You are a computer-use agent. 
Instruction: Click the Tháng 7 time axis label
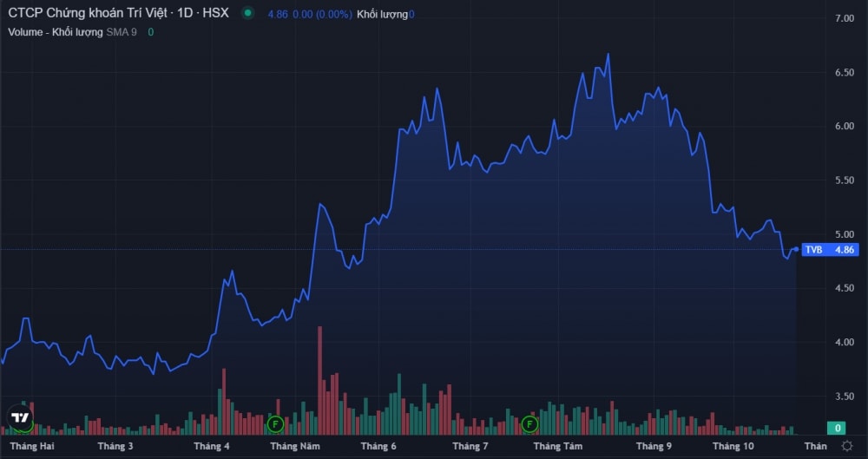tap(470, 446)
